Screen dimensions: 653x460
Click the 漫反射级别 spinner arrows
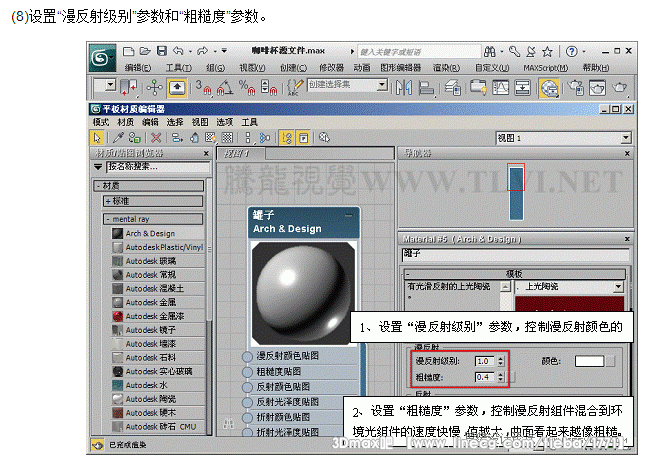pos(501,361)
